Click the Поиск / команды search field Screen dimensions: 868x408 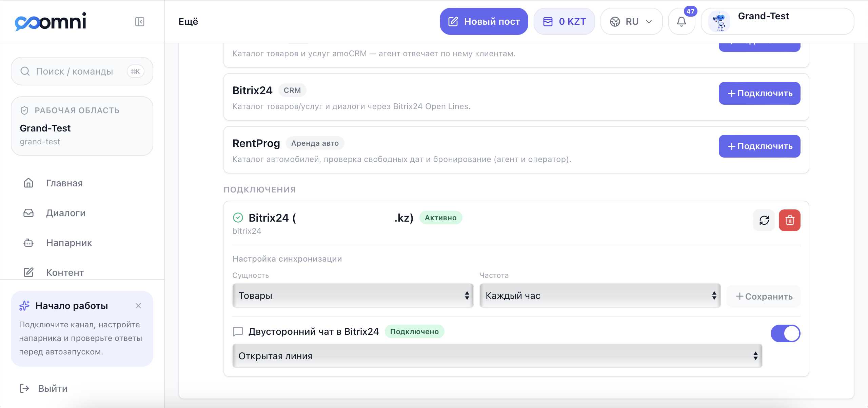pos(82,71)
